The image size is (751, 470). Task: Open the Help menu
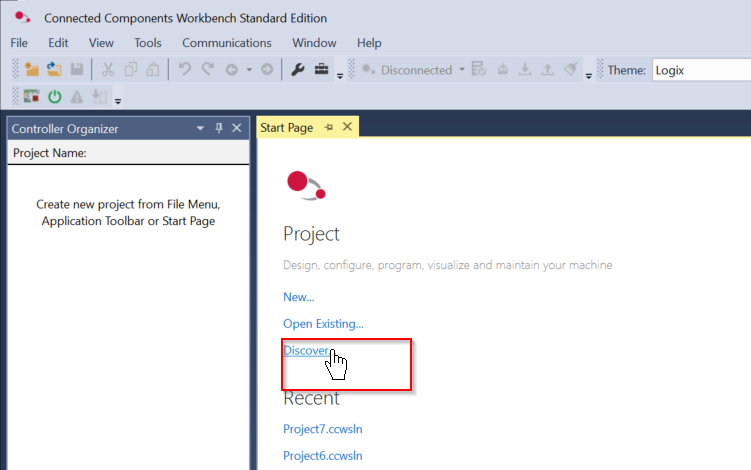369,43
